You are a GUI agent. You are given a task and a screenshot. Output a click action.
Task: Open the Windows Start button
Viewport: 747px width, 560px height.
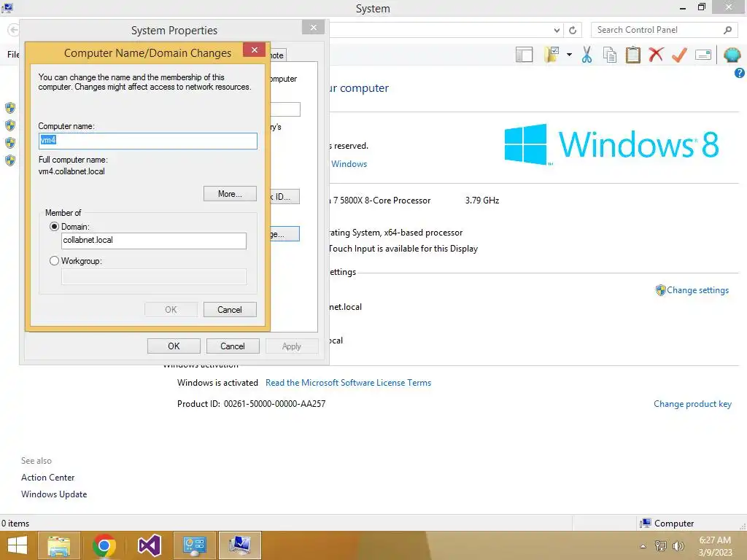[x=18, y=545]
